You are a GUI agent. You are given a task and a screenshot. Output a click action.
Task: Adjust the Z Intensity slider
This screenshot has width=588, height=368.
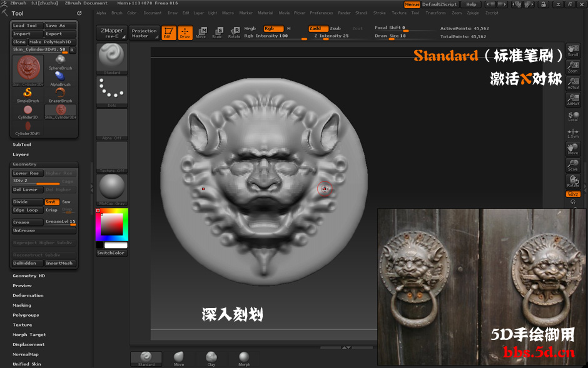(332, 36)
